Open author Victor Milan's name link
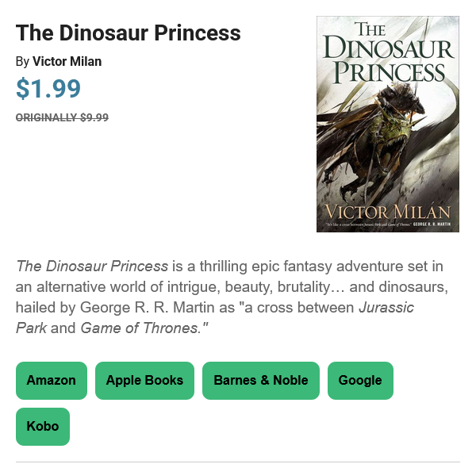The height and width of the screenshot is (464, 476). coord(67,61)
